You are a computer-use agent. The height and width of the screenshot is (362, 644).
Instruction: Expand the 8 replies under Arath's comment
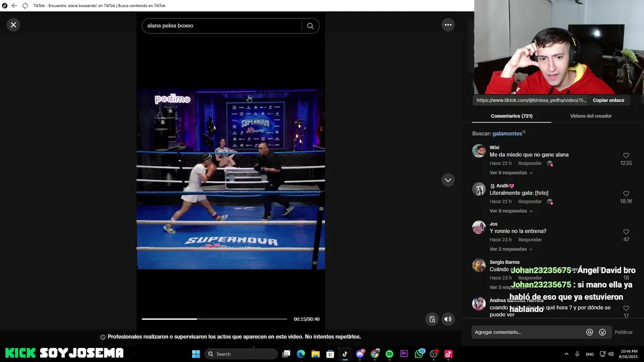511,211
